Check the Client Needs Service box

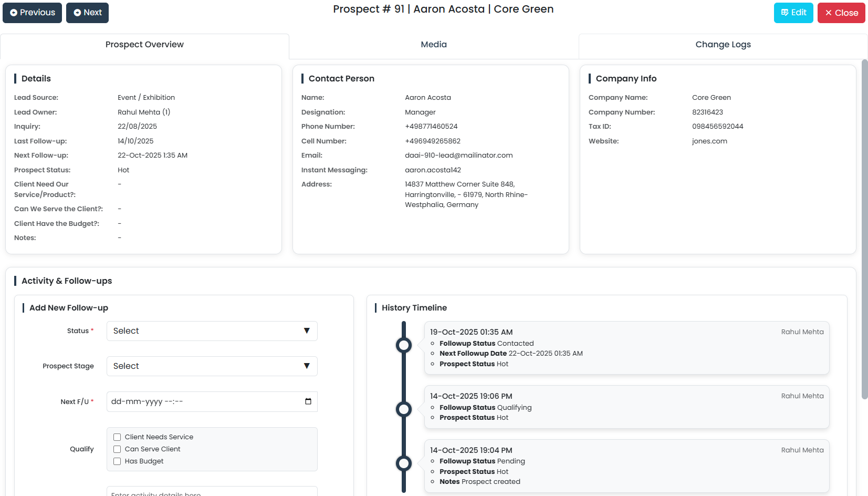tap(117, 437)
